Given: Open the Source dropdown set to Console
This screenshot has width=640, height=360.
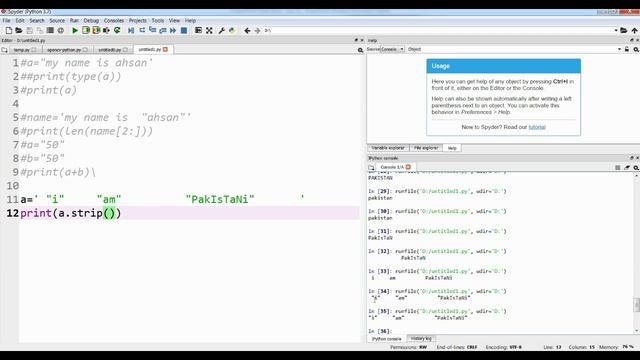Looking at the screenshot, I should pos(392,49).
